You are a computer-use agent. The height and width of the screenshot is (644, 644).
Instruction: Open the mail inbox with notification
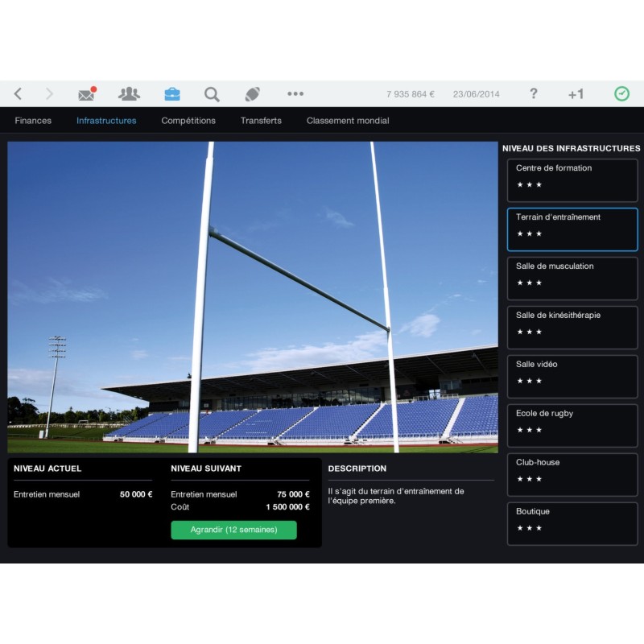[x=87, y=94]
